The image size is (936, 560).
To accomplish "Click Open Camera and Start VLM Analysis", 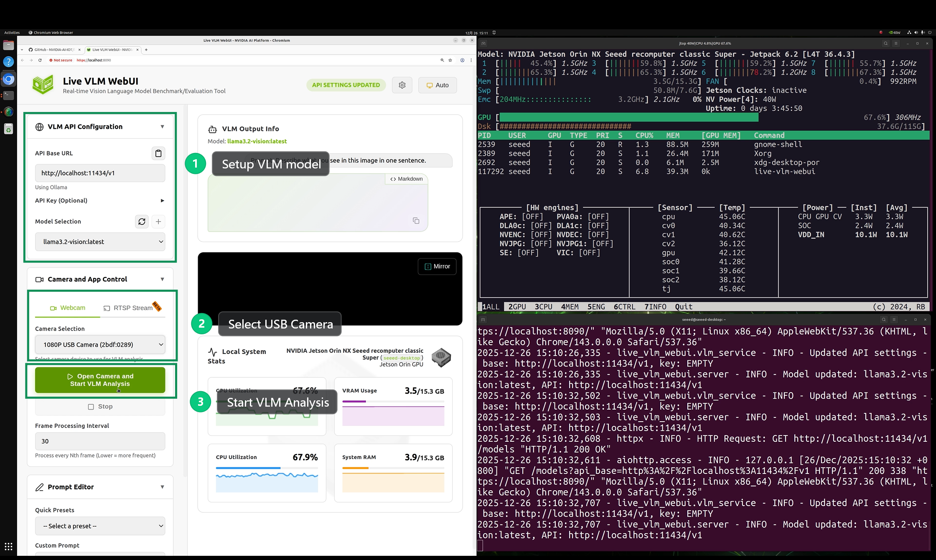I will 100,380.
